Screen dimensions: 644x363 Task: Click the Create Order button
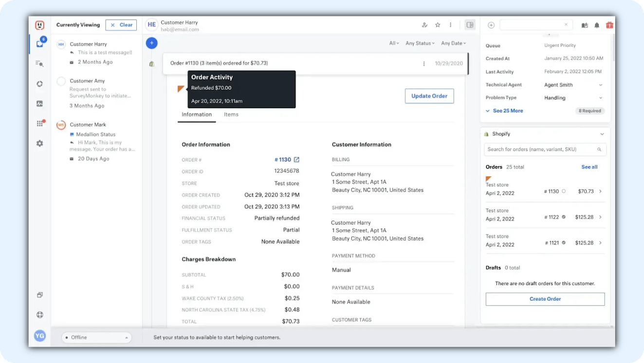coord(545,299)
